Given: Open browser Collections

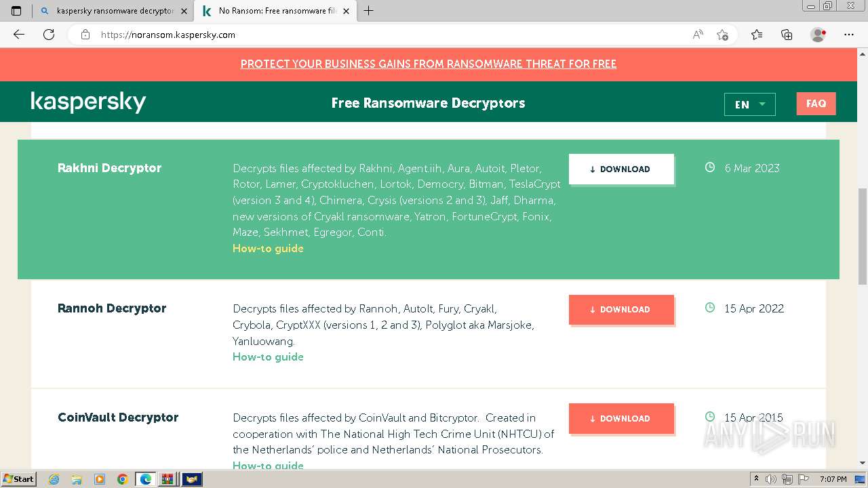Looking at the screenshot, I should [x=787, y=35].
